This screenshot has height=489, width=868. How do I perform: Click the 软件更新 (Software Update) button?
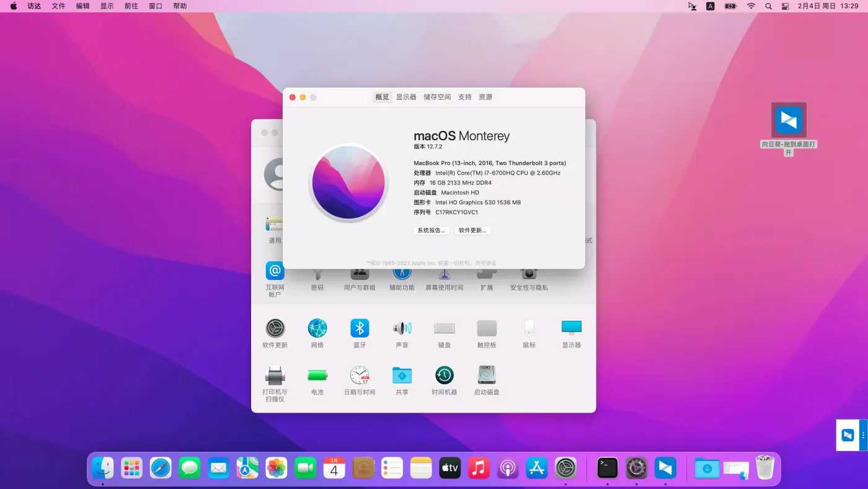click(x=472, y=230)
